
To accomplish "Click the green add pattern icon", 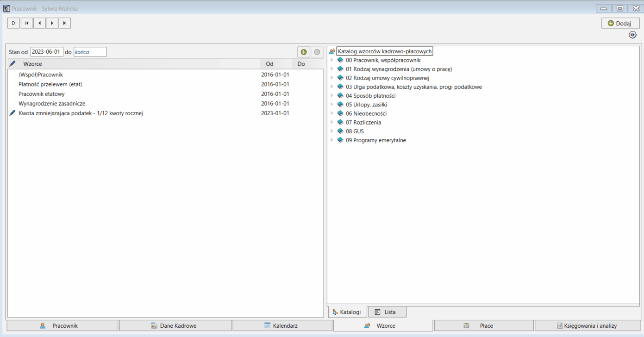I will pyautogui.click(x=304, y=52).
